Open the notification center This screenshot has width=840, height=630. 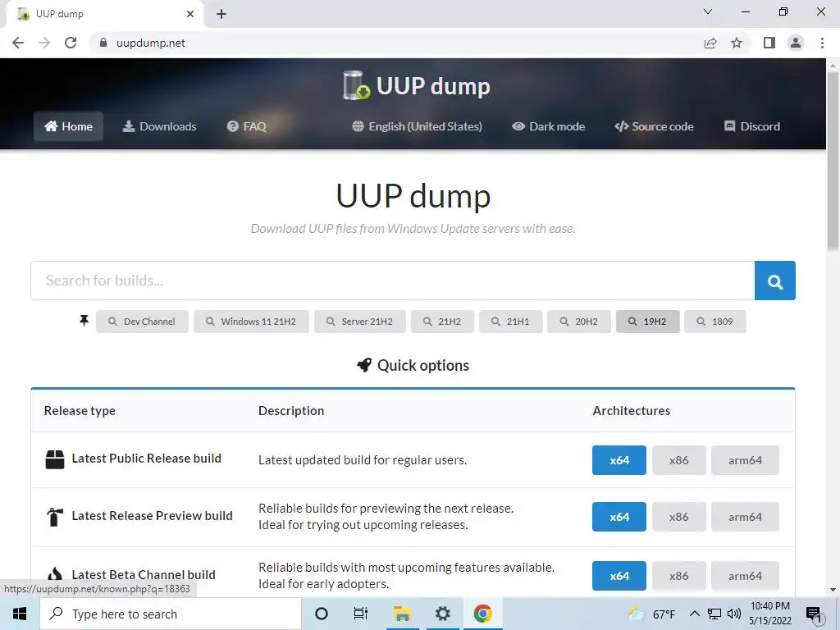click(x=814, y=614)
